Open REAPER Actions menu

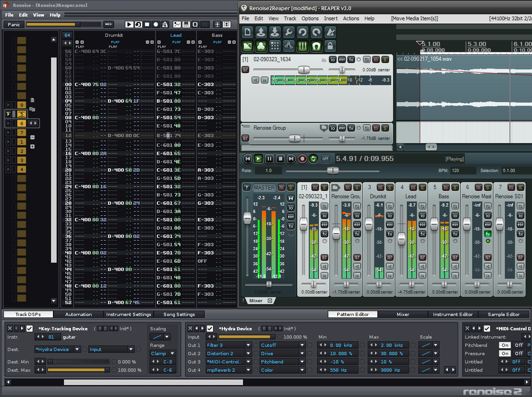351,18
